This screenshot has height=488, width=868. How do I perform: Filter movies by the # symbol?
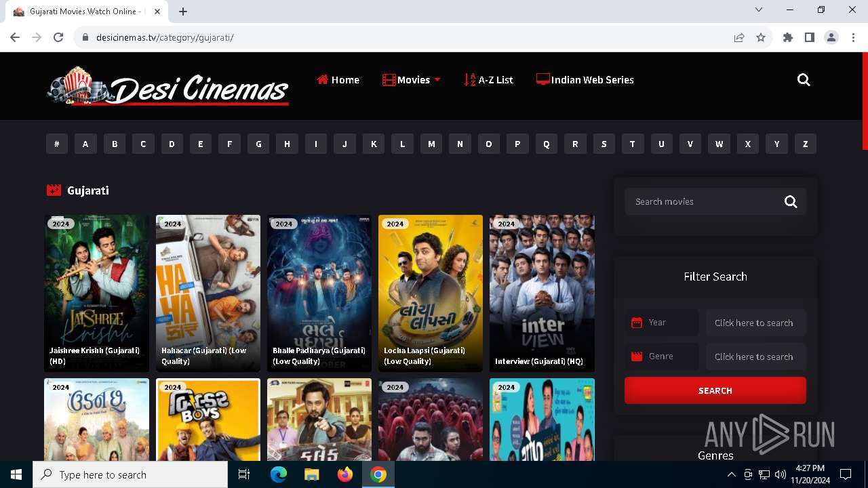(57, 144)
